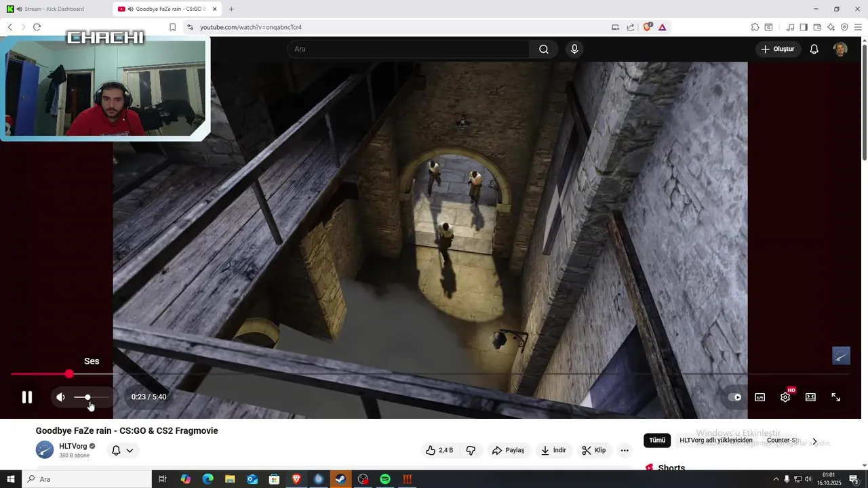The image size is (868, 488).
Task: Open the Brave VPN shield icon
Action: coord(844,27)
